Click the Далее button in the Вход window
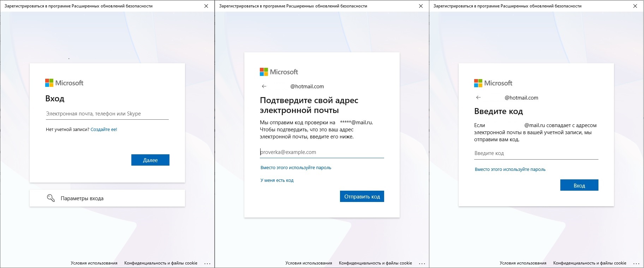The width and height of the screenshot is (644, 268). point(150,160)
